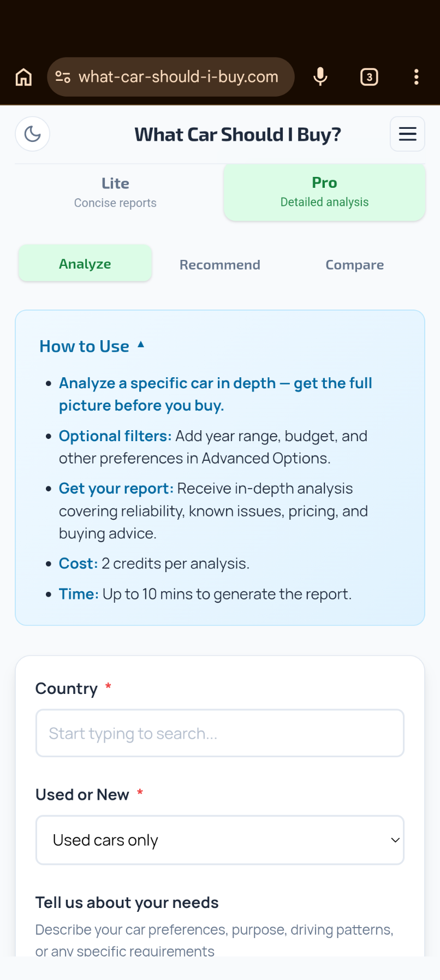The image size is (440, 980).
Task: Switch to the Analyze tab
Action: coord(85,264)
